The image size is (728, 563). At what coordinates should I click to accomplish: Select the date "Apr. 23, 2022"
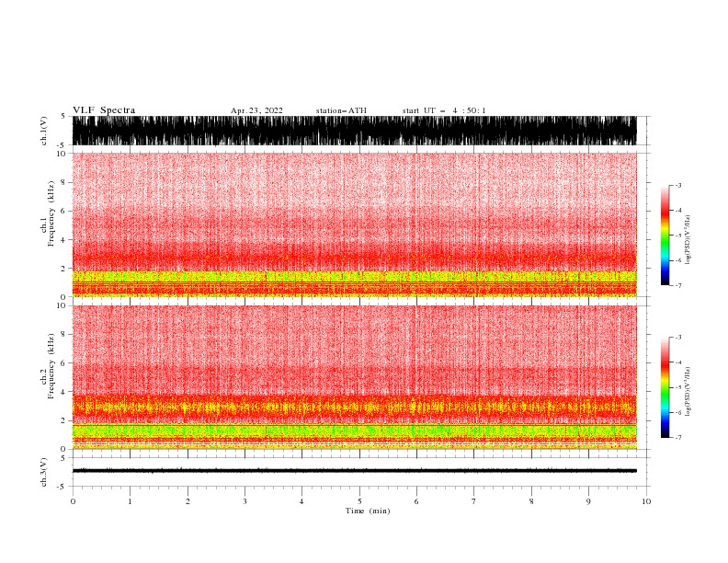pos(256,110)
